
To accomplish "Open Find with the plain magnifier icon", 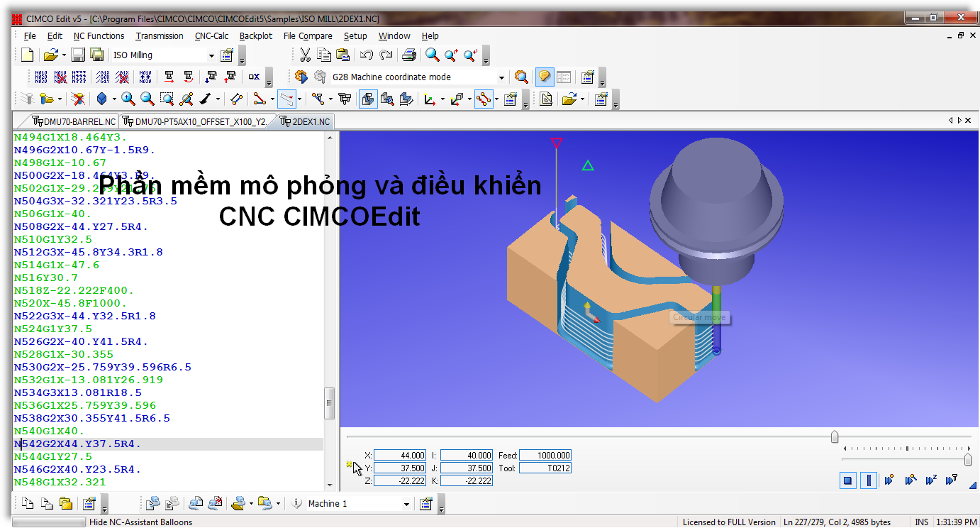I will coord(432,55).
